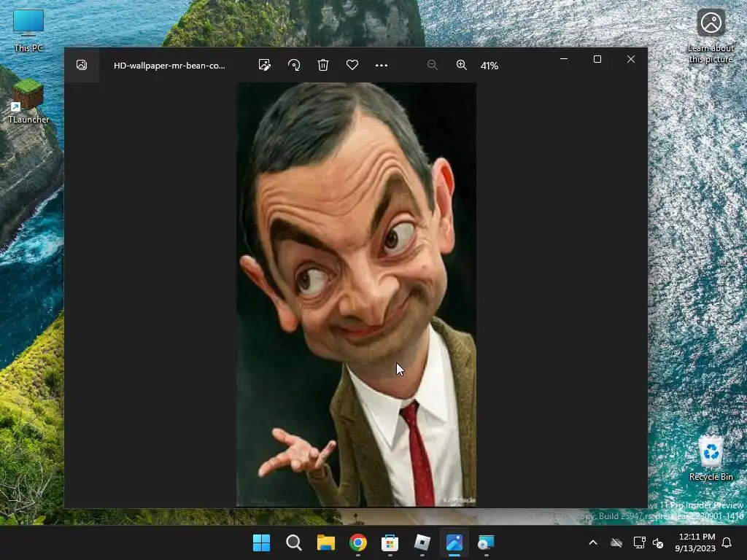Select the TLauncher desktop shortcut
The height and width of the screenshot is (560, 747).
pos(28,101)
